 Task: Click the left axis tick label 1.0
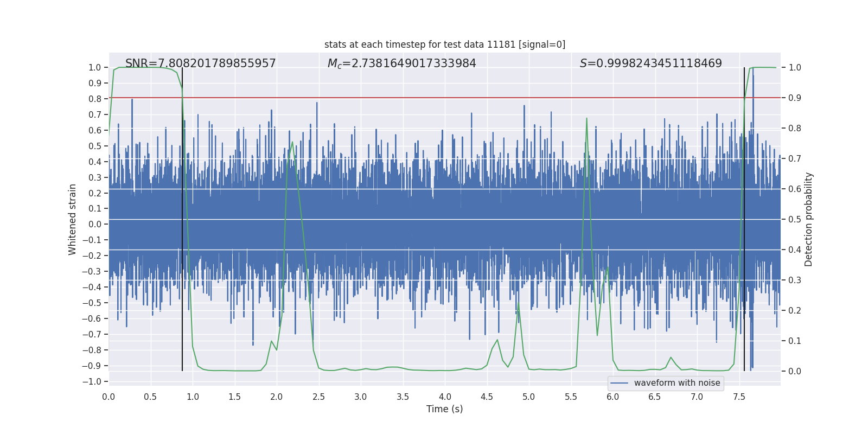94,68
